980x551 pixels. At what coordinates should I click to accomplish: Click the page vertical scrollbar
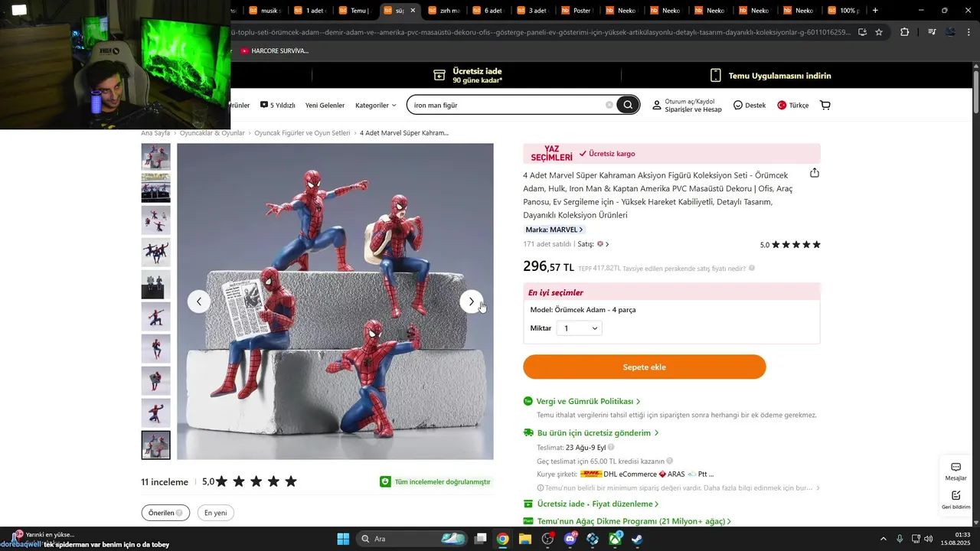click(x=976, y=92)
